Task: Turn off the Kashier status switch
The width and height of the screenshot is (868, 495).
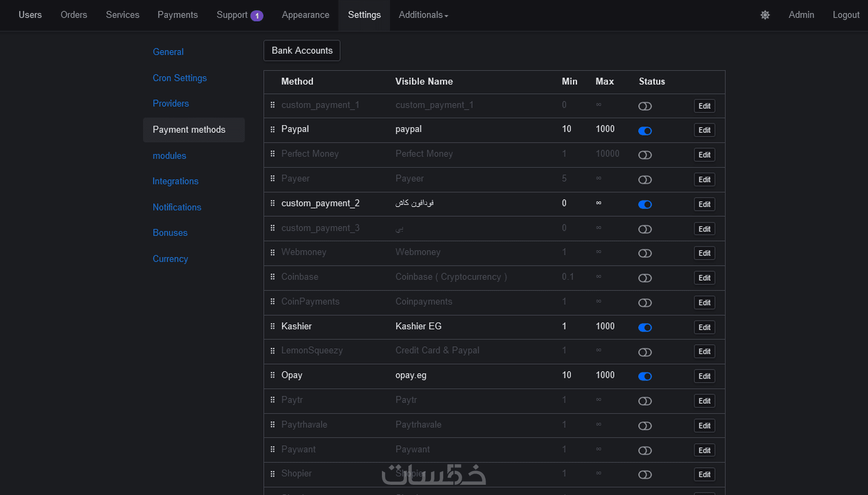Action: [x=645, y=328]
